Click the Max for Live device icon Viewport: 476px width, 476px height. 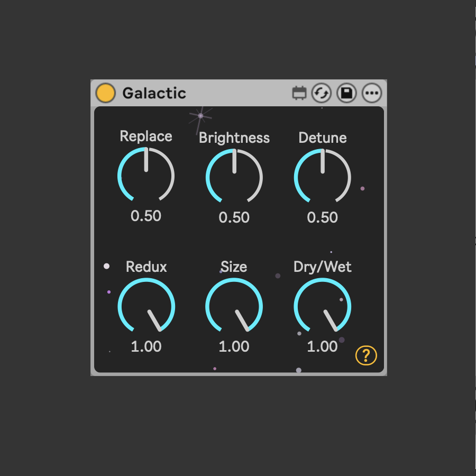[299, 94]
